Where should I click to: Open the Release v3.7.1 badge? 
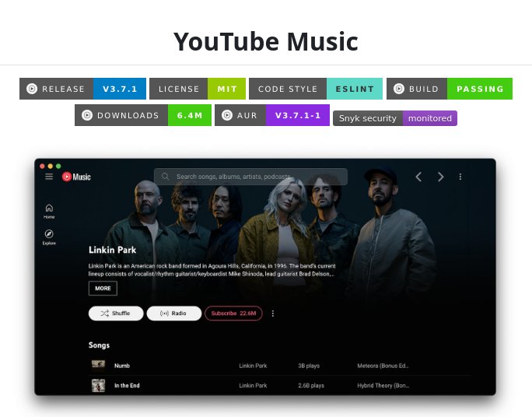[x=82, y=89]
